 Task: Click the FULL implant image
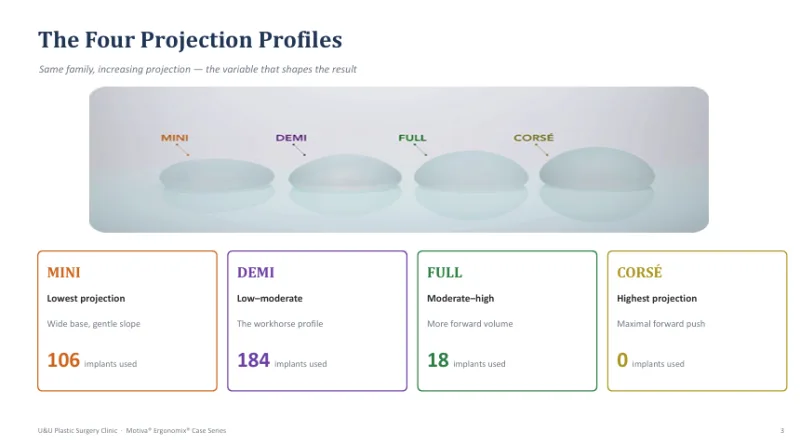click(471, 169)
